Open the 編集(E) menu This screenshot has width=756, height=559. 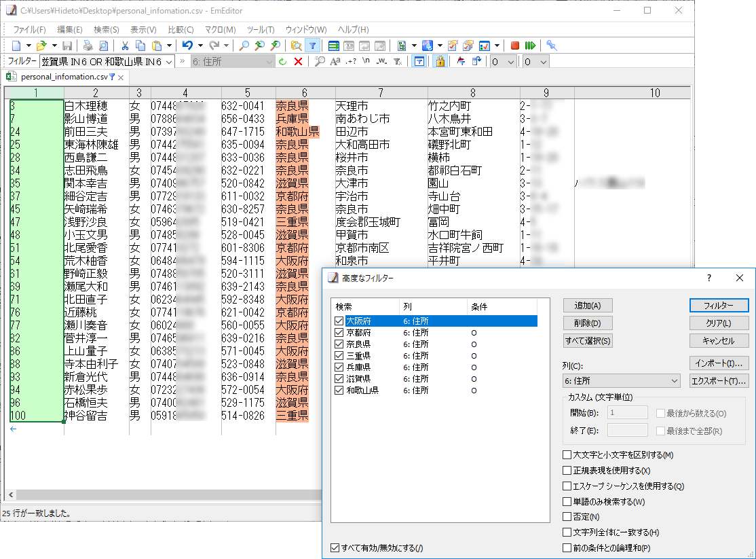[x=70, y=29]
